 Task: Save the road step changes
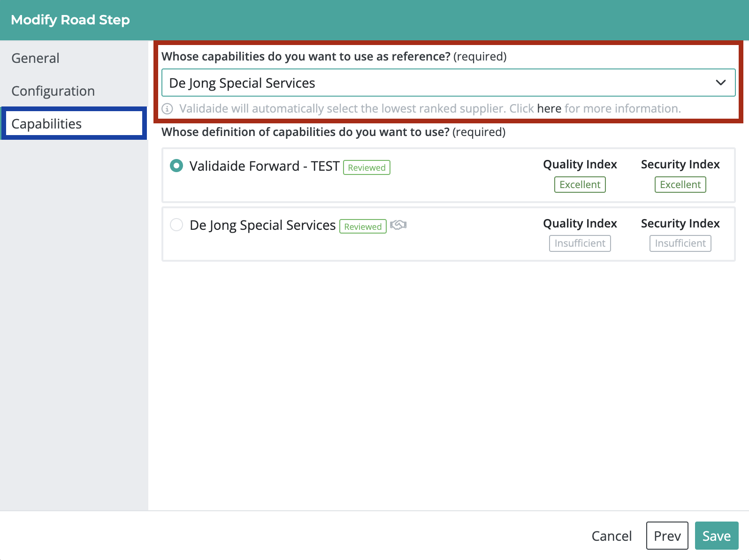click(717, 536)
